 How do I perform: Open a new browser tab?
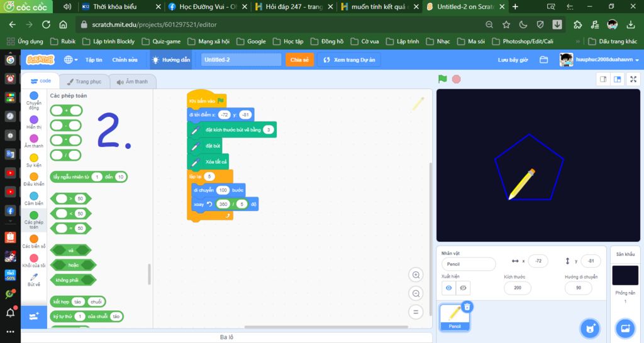tap(515, 6)
